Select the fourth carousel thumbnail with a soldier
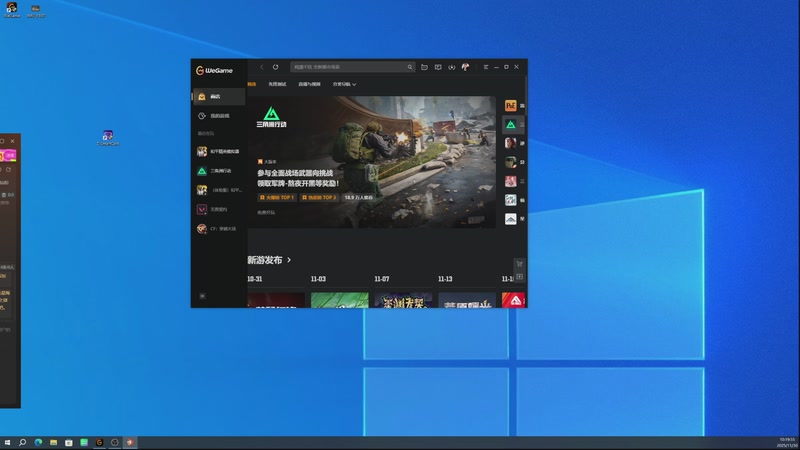 point(511,162)
